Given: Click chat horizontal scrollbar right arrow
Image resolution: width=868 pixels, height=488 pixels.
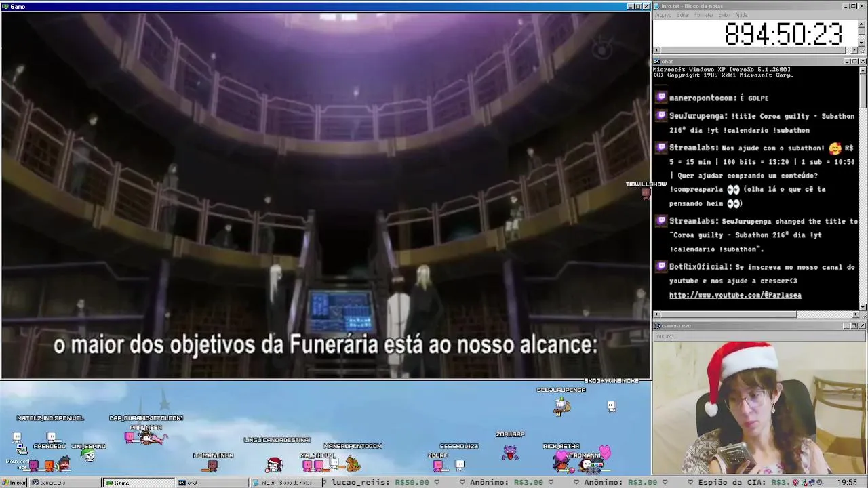Looking at the screenshot, I should pyautogui.click(x=855, y=314).
